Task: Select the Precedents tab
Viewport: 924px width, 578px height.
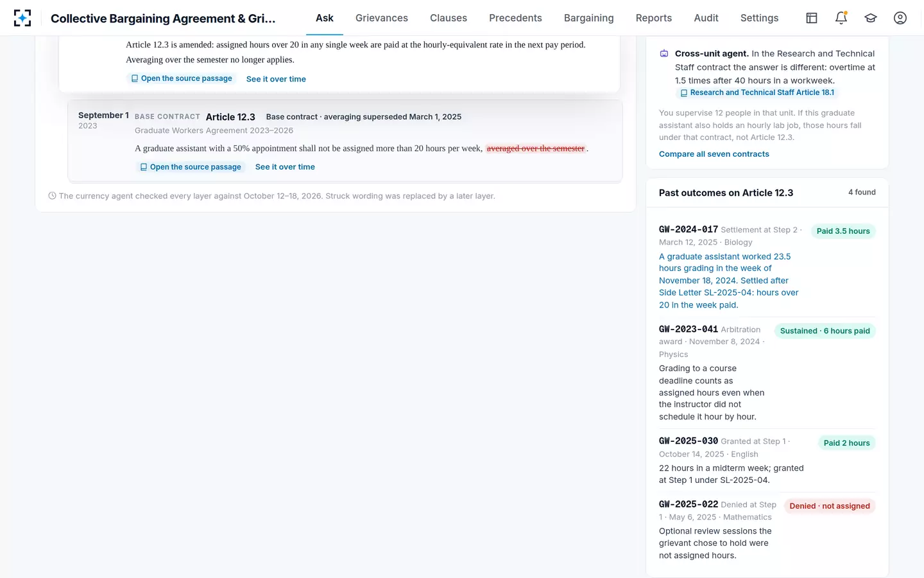Action: (515, 18)
